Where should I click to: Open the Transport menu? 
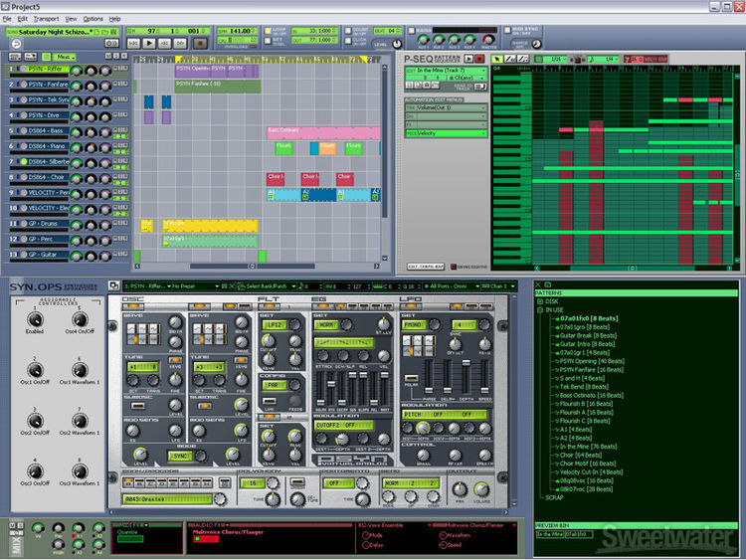pos(46,19)
